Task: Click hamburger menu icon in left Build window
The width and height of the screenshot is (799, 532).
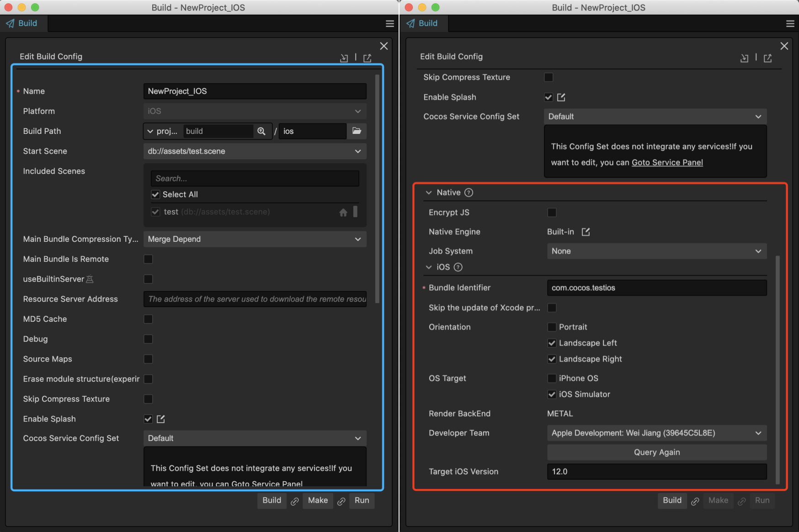Action: 389,24
